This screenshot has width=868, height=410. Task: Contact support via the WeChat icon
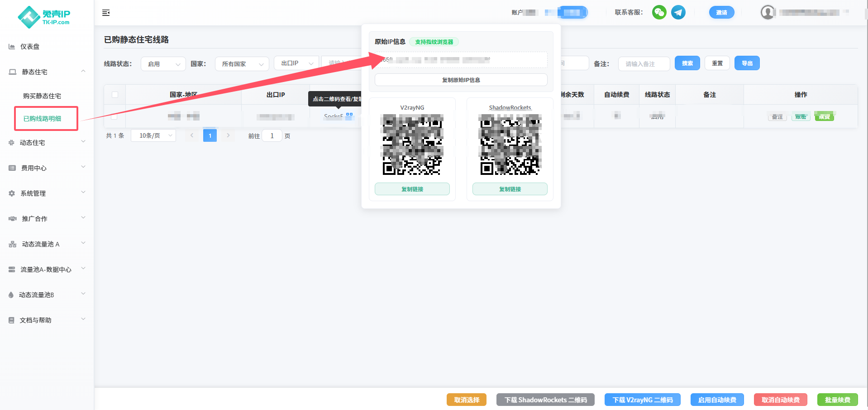[659, 12]
